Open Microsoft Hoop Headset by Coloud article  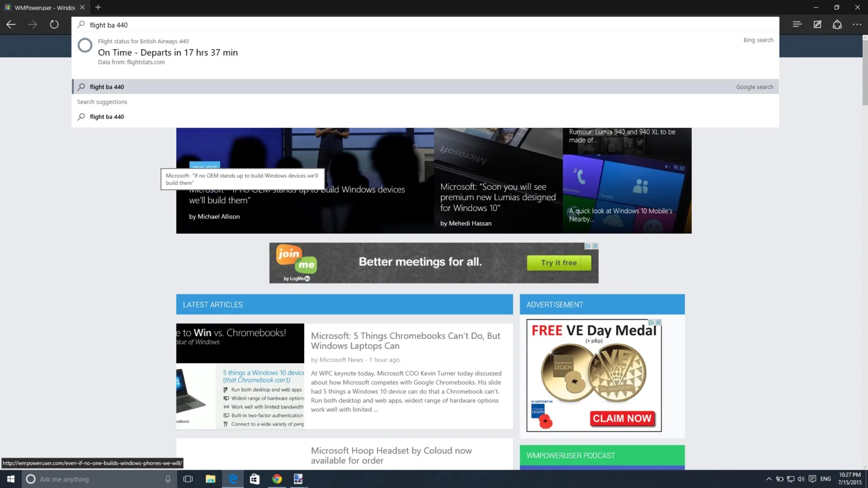tap(391, 455)
